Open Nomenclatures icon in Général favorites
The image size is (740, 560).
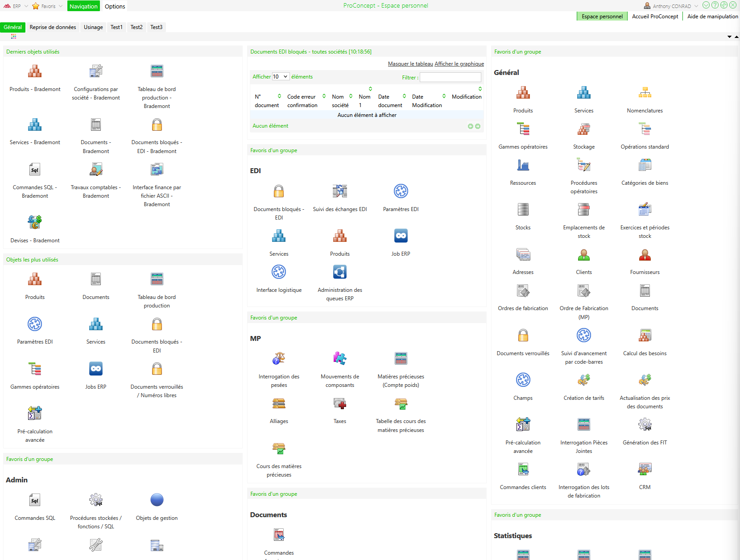(645, 93)
